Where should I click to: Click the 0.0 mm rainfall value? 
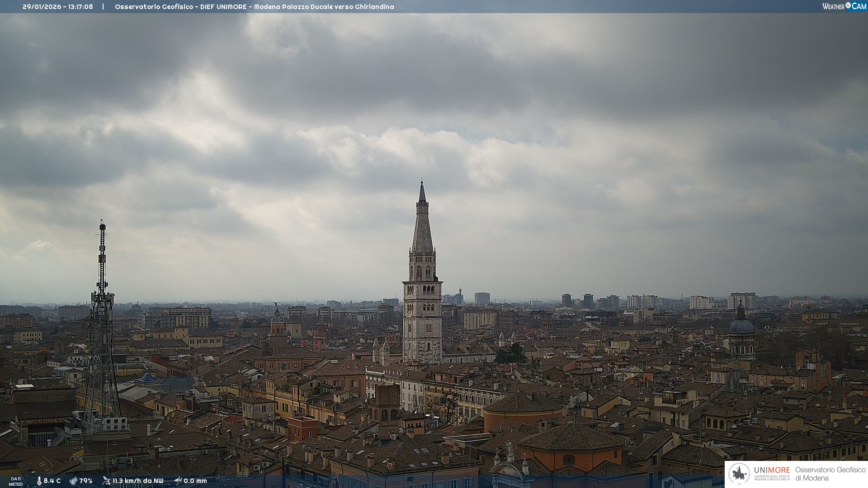[195, 481]
